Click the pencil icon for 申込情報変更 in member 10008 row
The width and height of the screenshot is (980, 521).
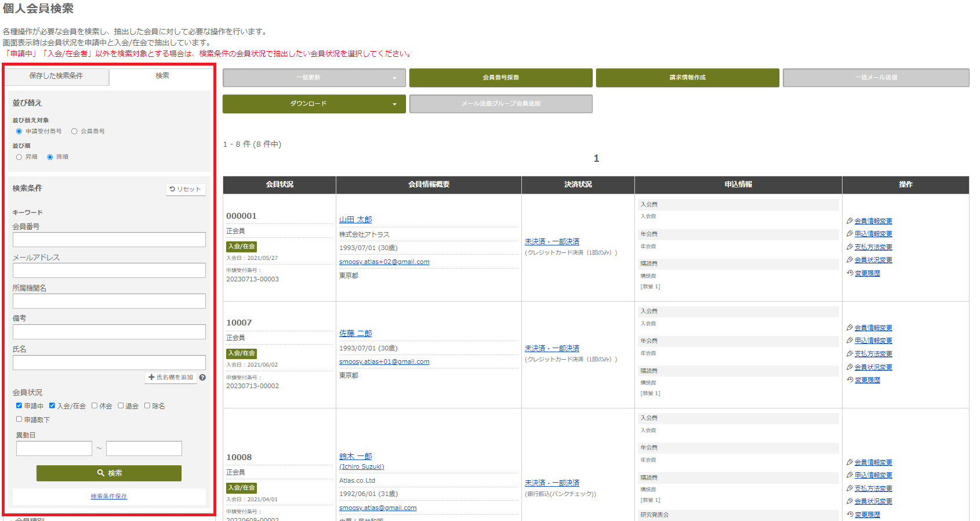[850, 475]
